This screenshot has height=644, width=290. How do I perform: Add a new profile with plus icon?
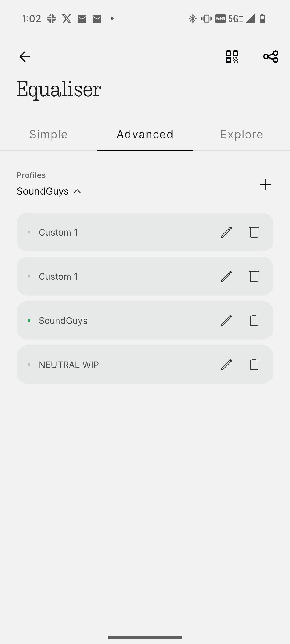point(265,184)
